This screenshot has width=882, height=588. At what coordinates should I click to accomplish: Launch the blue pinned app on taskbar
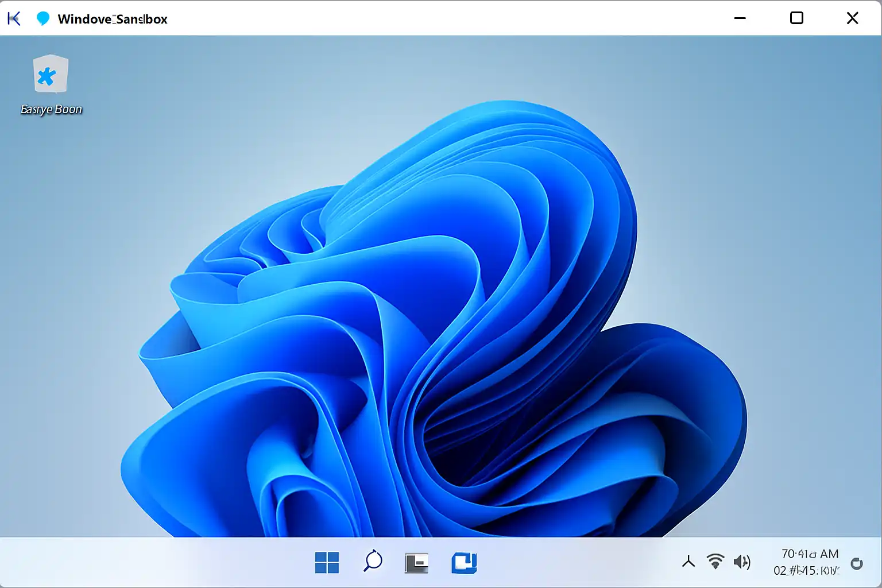pos(464,563)
